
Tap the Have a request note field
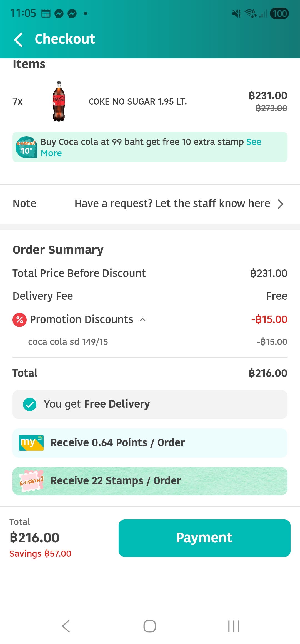172,204
